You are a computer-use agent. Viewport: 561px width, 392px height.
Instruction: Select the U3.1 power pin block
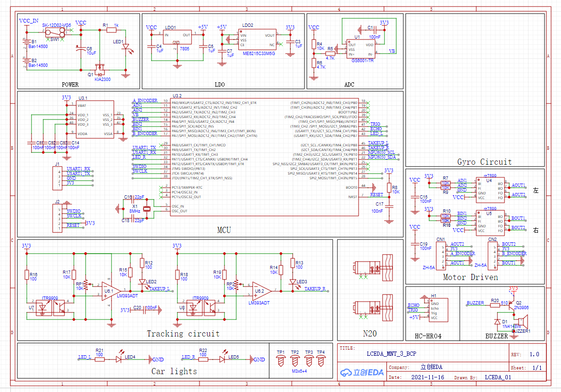point(95,119)
